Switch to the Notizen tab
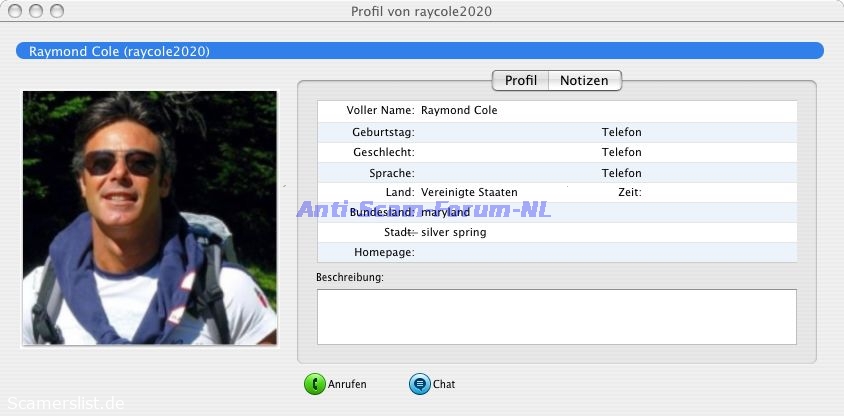 pyautogui.click(x=584, y=80)
